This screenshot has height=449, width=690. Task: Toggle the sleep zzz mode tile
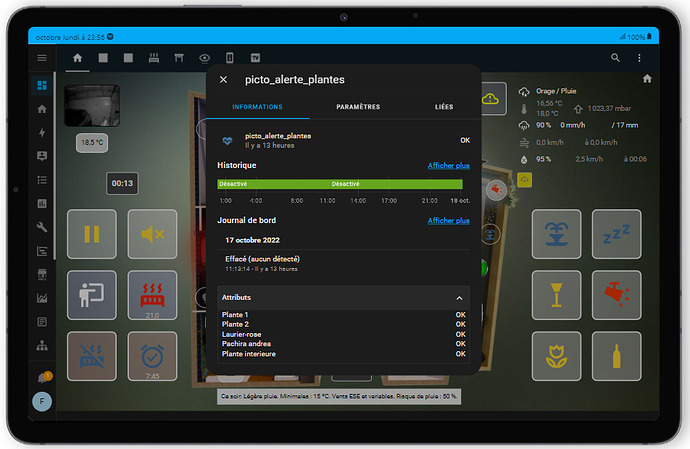point(617,234)
